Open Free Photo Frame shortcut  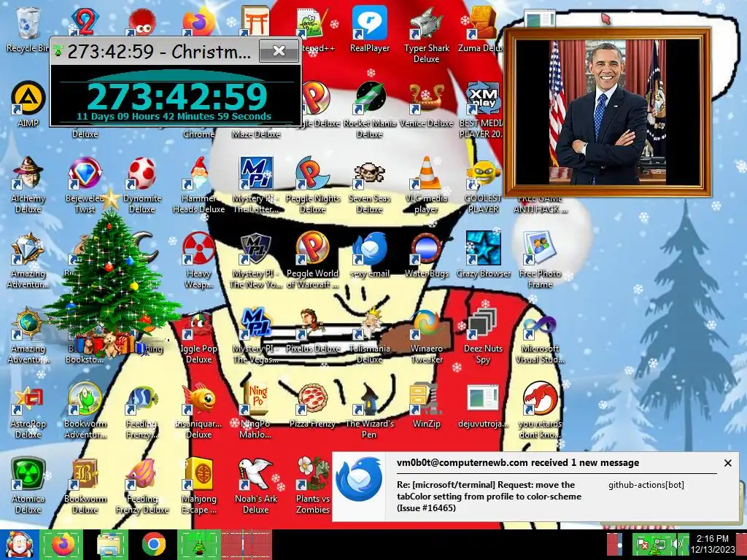point(540,260)
